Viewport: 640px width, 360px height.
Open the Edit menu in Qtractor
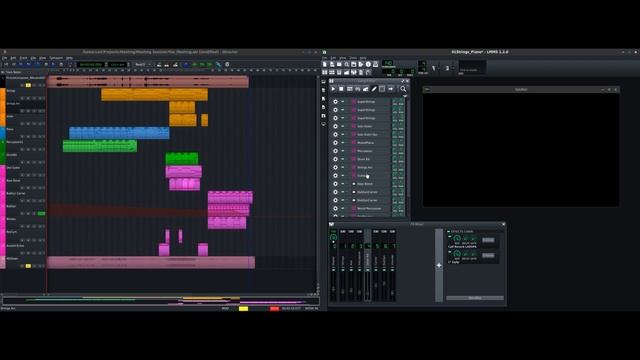[13, 58]
